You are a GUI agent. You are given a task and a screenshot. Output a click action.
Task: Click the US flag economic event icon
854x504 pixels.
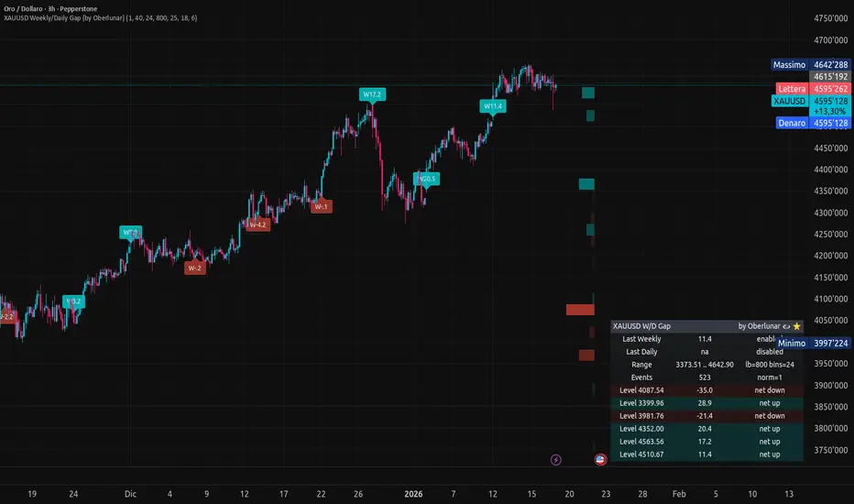coord(600,459)
